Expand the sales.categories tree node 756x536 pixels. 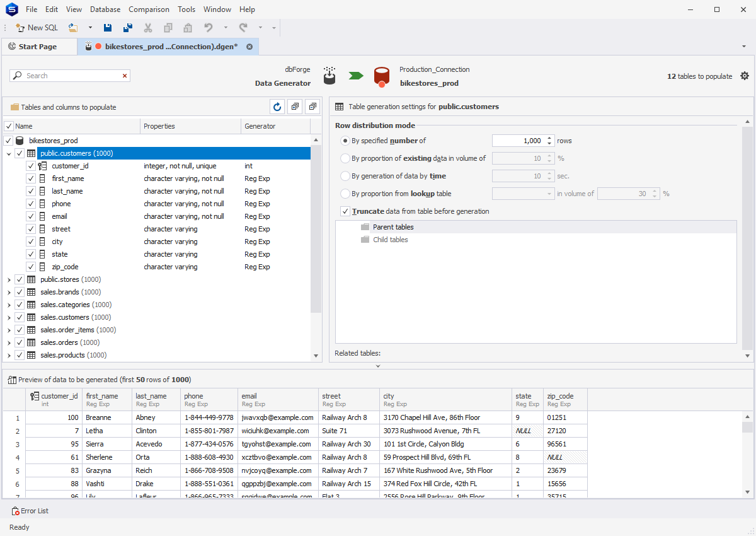[x=8, y=305]
